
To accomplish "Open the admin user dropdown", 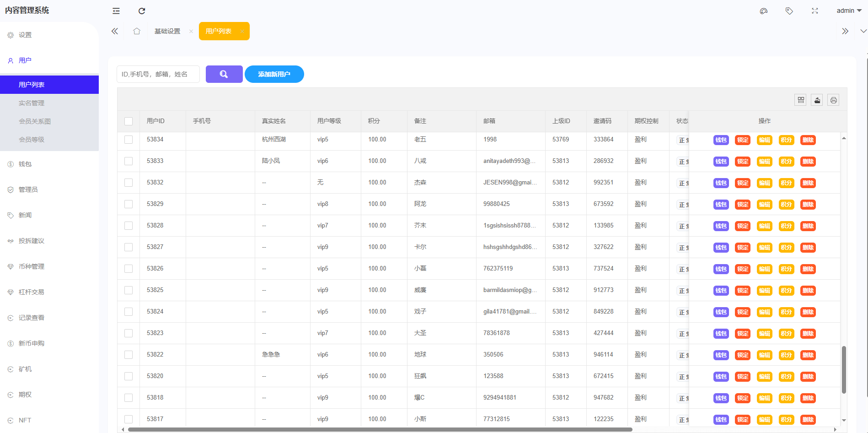I will (848, 11).
